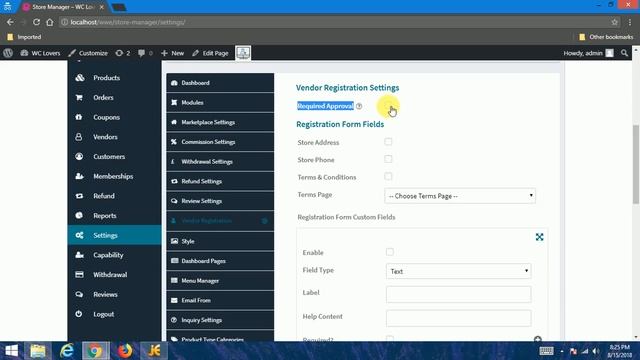This screenshot has height=360, width=640.
Task: Open the admin bar search icon
Action: [624, 53]
